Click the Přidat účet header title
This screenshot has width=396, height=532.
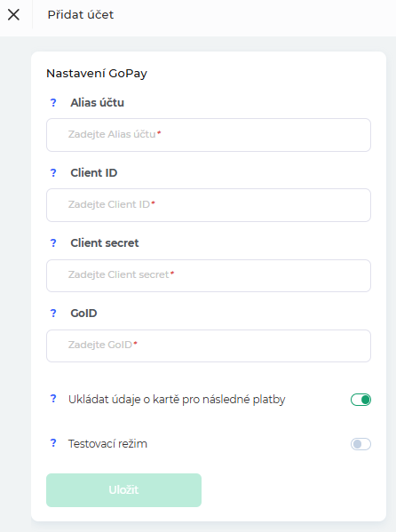(x=81, y=14)
